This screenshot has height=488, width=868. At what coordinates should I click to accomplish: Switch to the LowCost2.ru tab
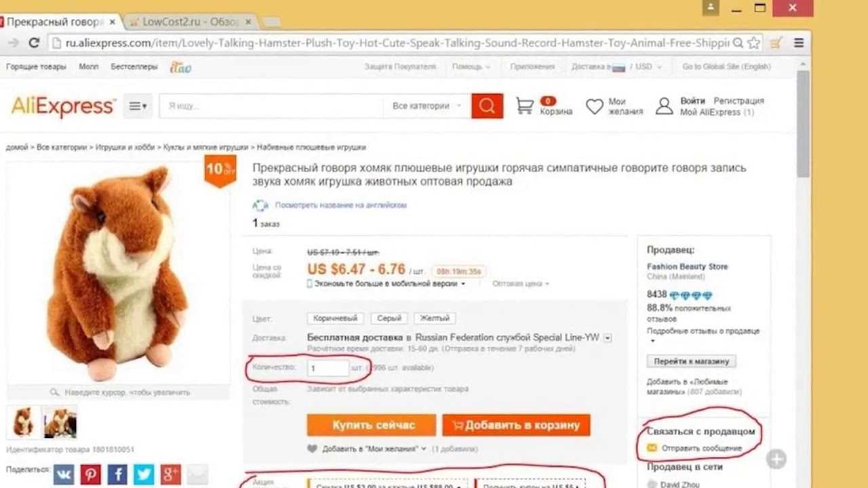(190, 22)
